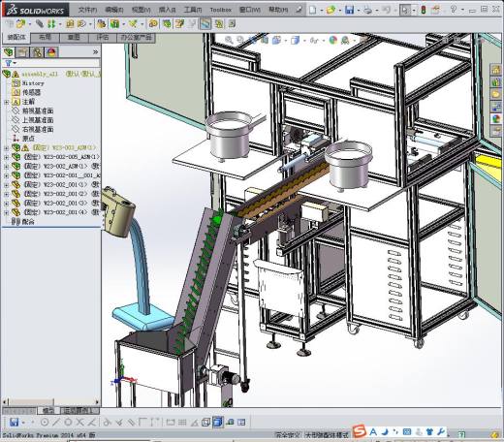504x442 pixels.
Task: Click the Save floppy disk icon in top toolbar
Action: click(349, 10)
